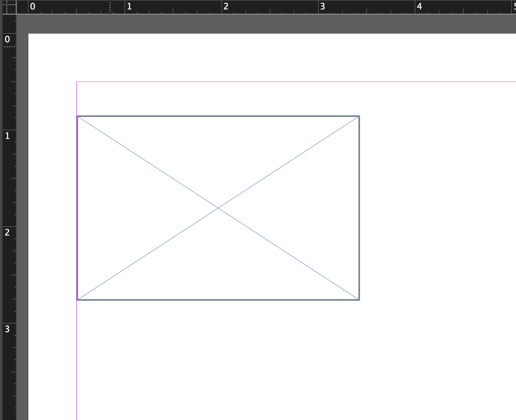The width and height of the screenshot is (516, 420).
Task: Click the "1" mark on the vertical ruler
Action: [7, 136]
